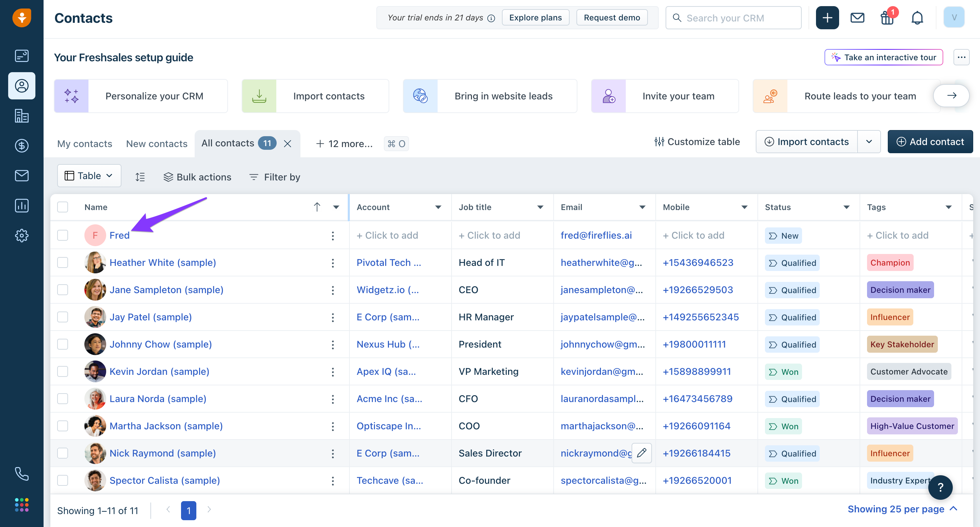This screenshot has height=527, width=980.
Task: Check the Heather White row checkbox
Action: coord(63,262)
